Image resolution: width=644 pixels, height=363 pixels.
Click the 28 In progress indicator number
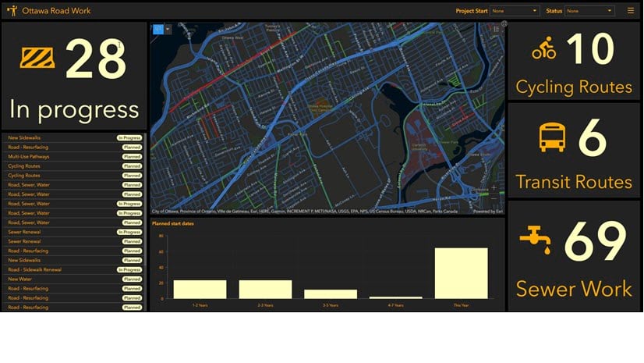pyautogui.click(x=96, y=59)
